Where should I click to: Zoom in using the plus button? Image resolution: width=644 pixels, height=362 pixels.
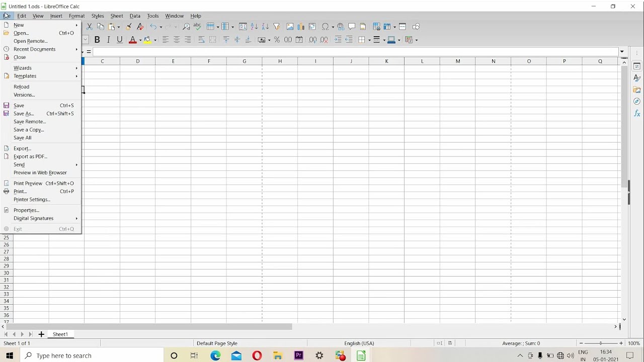(621, 343)
